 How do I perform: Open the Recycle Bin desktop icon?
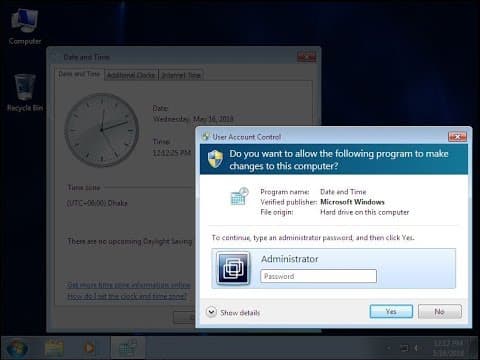pos(25,93)
